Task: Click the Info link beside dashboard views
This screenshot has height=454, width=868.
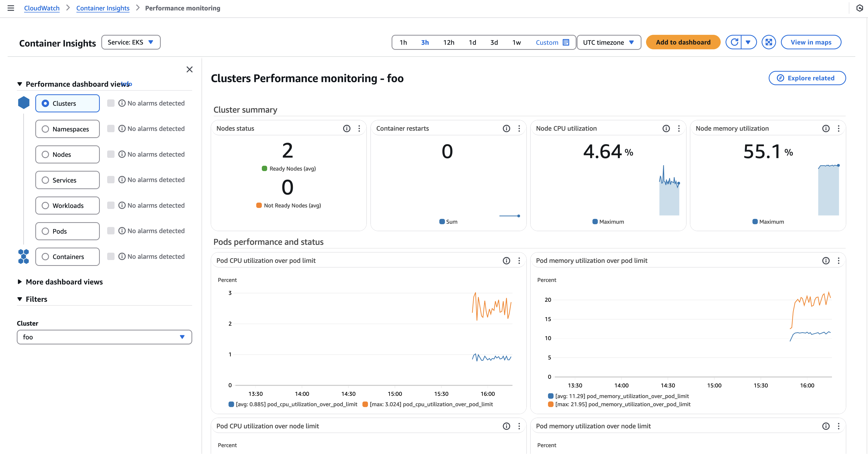Action: coord(127,84)
